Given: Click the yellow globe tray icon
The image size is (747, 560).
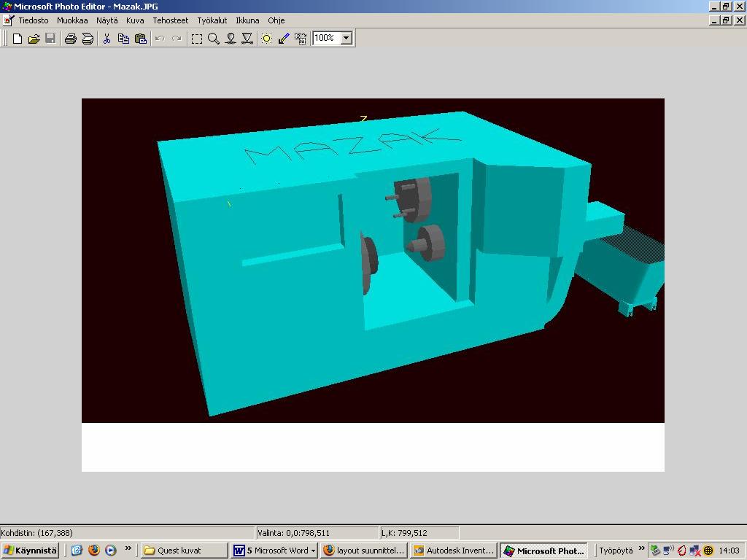Looking at the screenshot, I should 708,551.
